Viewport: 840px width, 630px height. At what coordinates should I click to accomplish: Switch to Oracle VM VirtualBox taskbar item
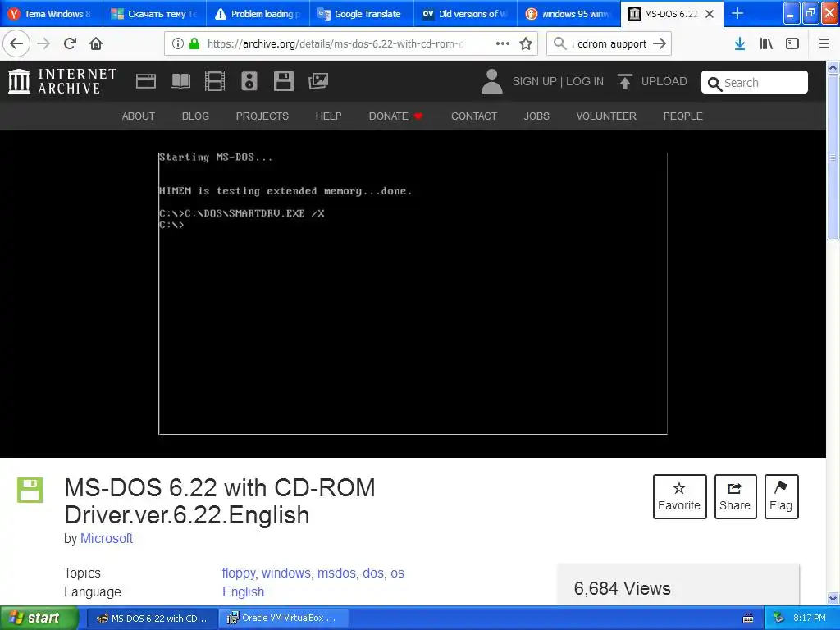tap(283, 618)
